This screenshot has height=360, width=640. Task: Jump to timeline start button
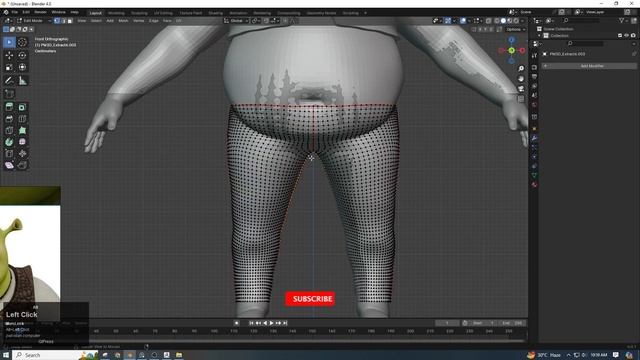251,323
